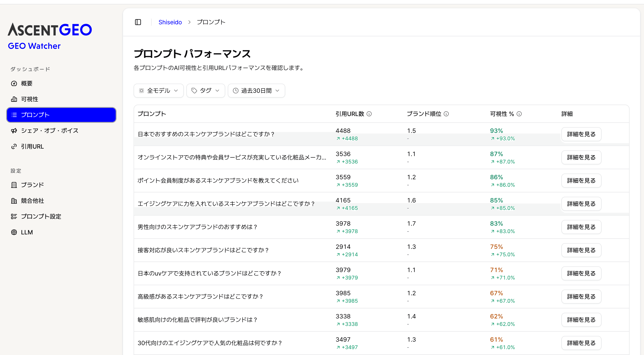Open 競合他社 settings
Viewport: 644px width, 355px height.
click(61, 201)
